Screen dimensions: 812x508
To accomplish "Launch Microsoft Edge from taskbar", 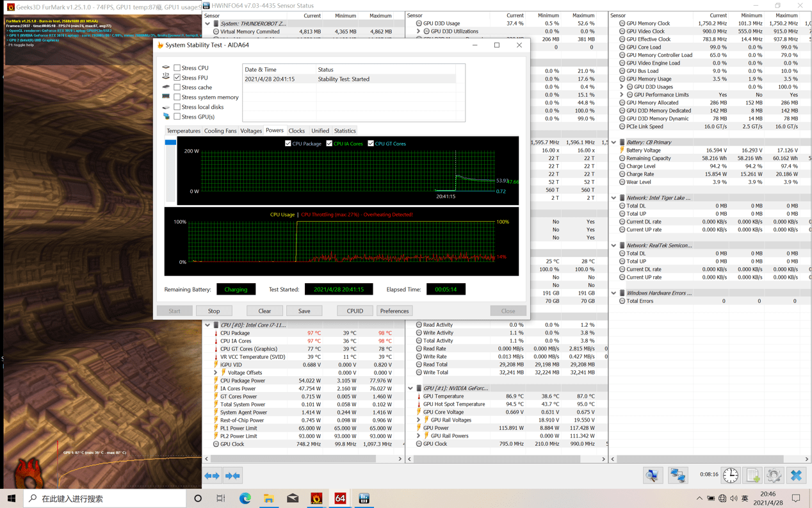I will 245,498.
